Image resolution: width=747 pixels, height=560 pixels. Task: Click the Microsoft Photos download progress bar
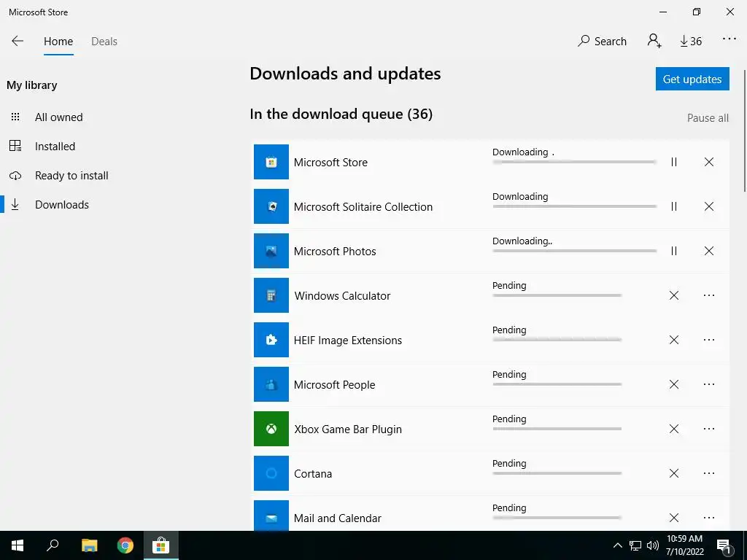[x=575, y=251]
